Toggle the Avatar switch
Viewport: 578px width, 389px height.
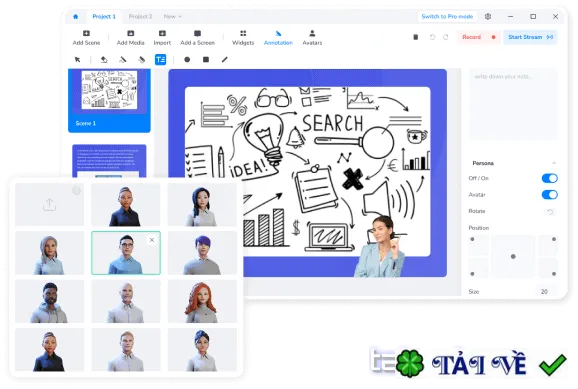pyautogui.click(x=549, y=194)
